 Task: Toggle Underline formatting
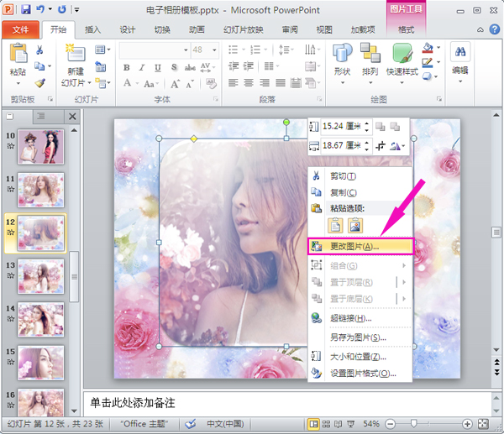click(x=158, y=67)
